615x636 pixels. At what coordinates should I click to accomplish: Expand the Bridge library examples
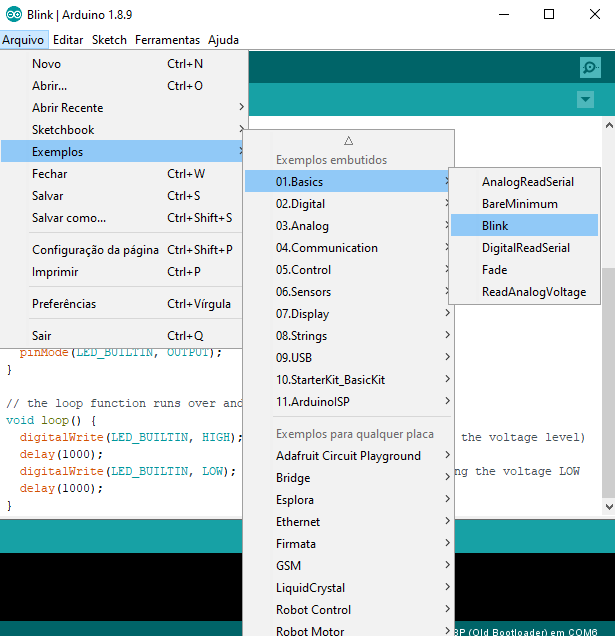[x=348, y=477]
